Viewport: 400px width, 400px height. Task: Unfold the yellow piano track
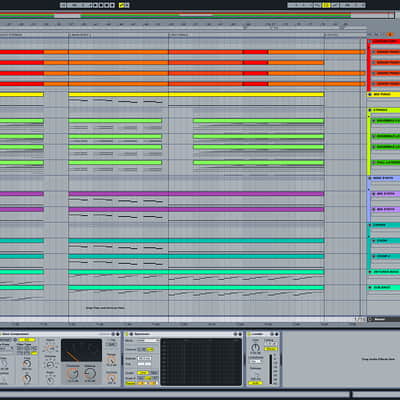pyautogui.click(x=370, y=94)
